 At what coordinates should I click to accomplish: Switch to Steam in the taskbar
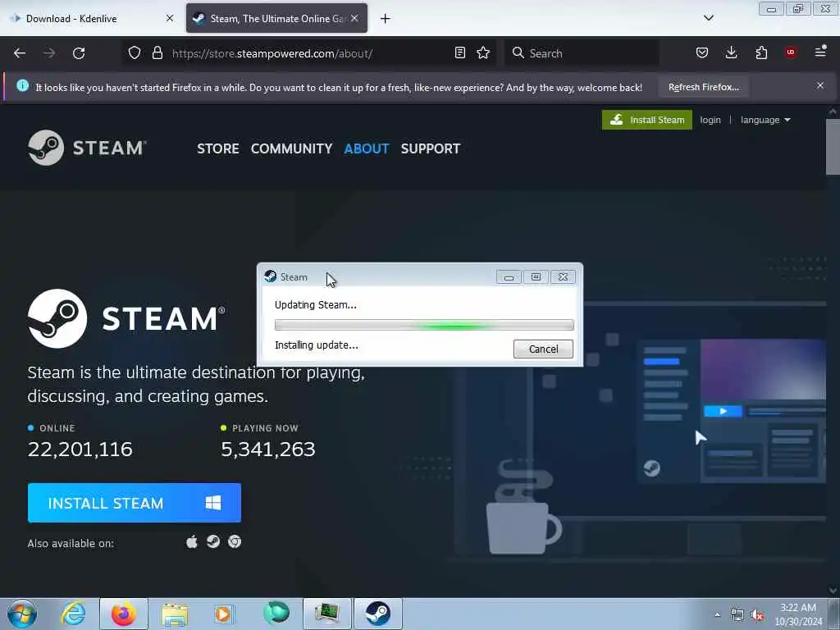pyautogui.click(x=377, y=614)
